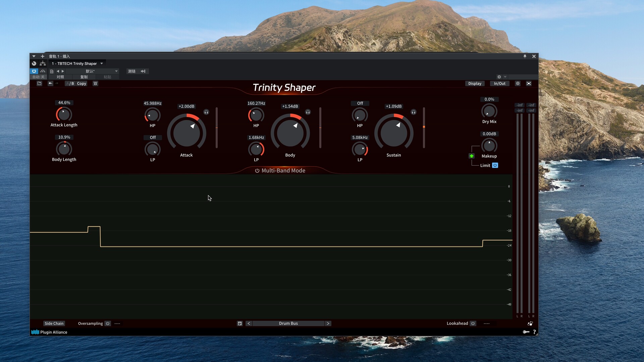This screenshot has height=362, width=644.
Task: Toggle the Oversampling power button
Action: pyautogui.click(x=108, y=323)
